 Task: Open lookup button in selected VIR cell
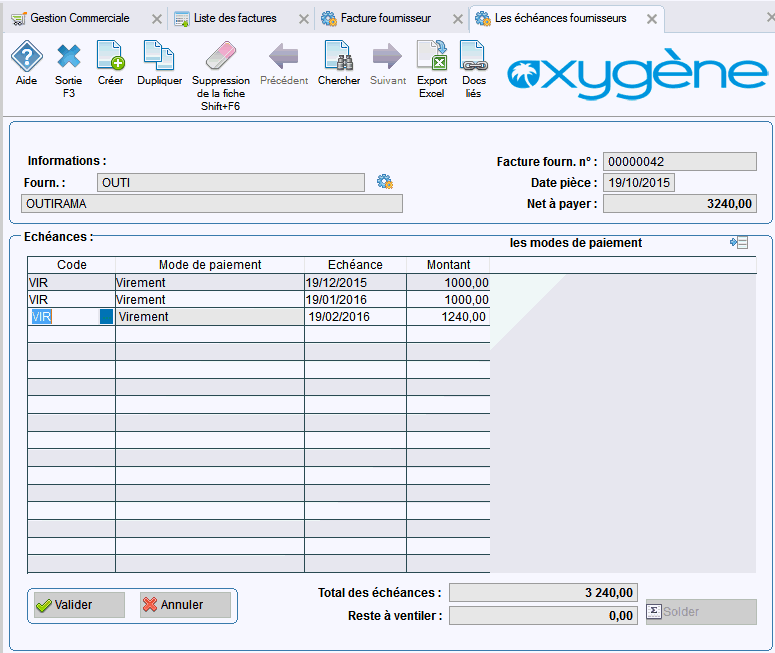coord(106,317)
